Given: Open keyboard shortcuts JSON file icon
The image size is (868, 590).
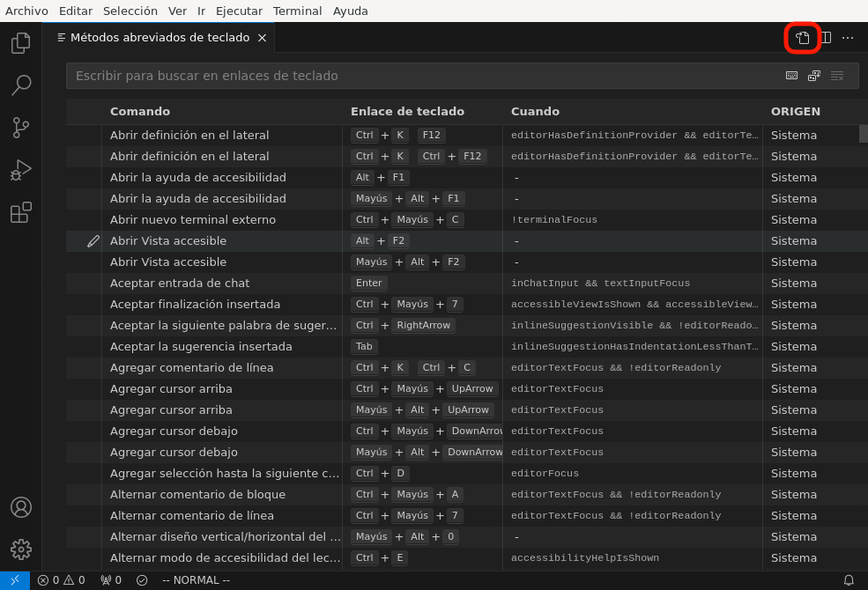Looking at the screenshot, I should click(802, 38).
